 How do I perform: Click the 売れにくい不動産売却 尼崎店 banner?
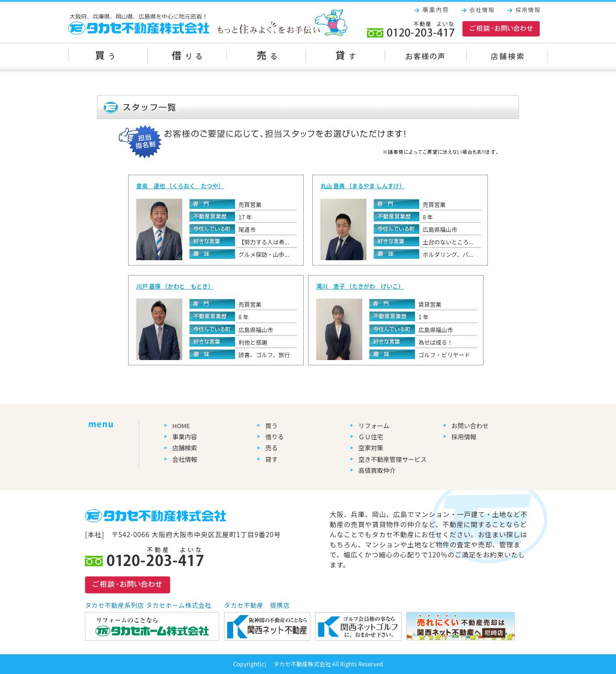click(461, 626)
